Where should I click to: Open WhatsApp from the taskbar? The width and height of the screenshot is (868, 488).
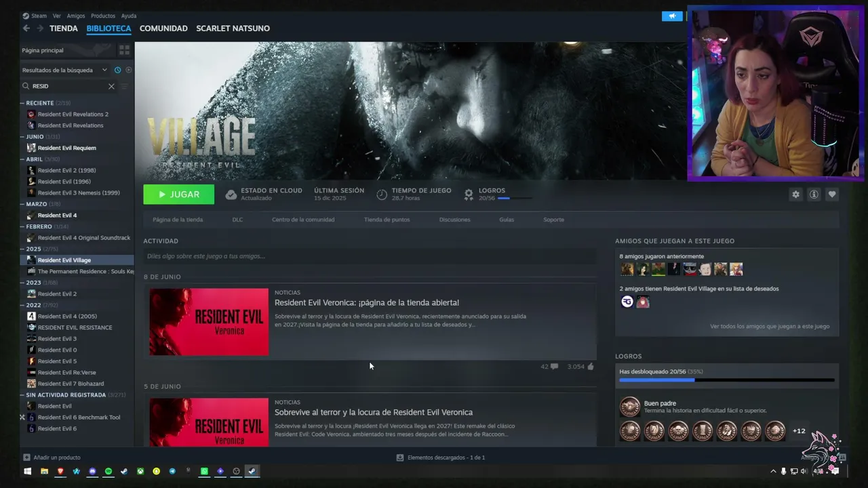[x=204, y=471]
